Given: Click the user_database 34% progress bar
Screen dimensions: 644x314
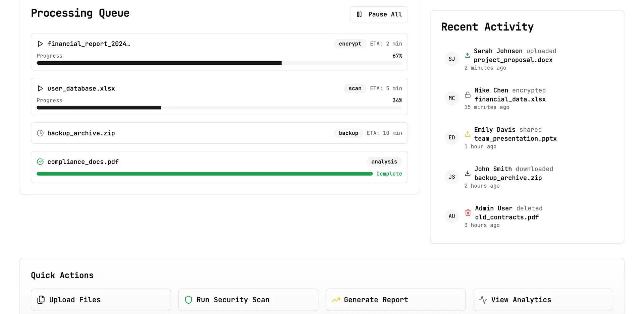Looking at the screenshot, I should pos(219,108).
